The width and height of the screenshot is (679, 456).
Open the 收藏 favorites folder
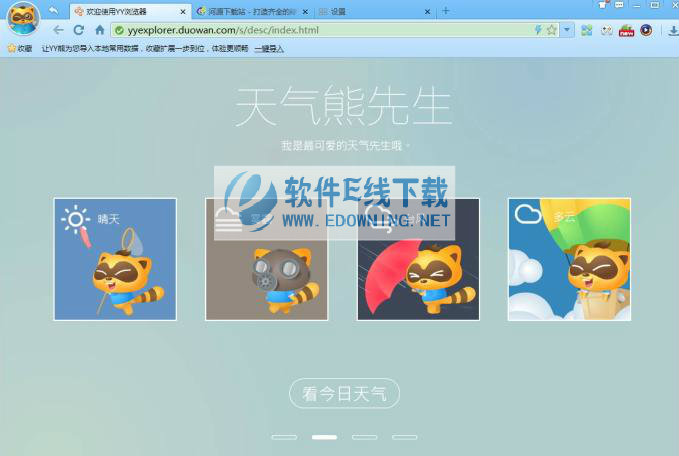[x=20, y=48]
